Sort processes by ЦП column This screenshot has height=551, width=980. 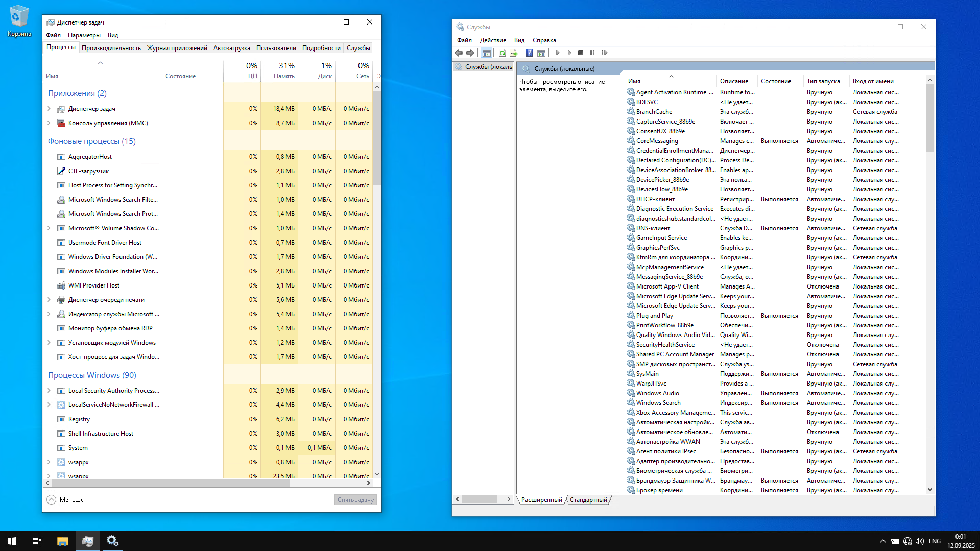pos(242,70)
